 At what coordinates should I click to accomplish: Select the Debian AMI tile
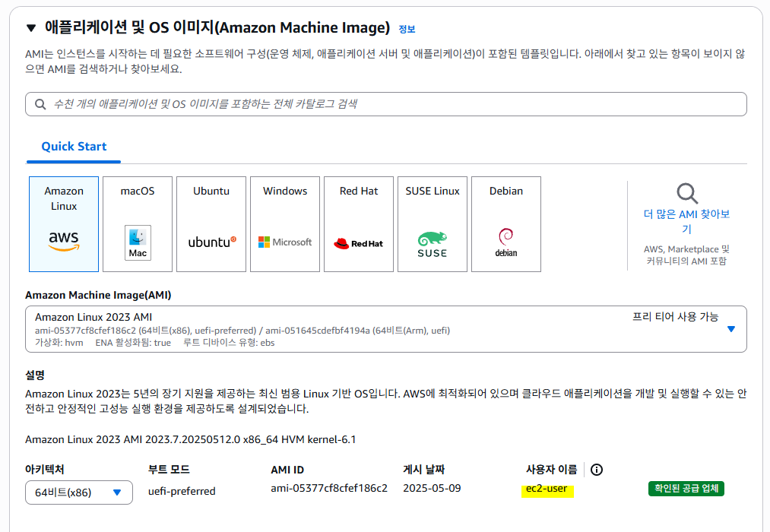click(505, 224)
